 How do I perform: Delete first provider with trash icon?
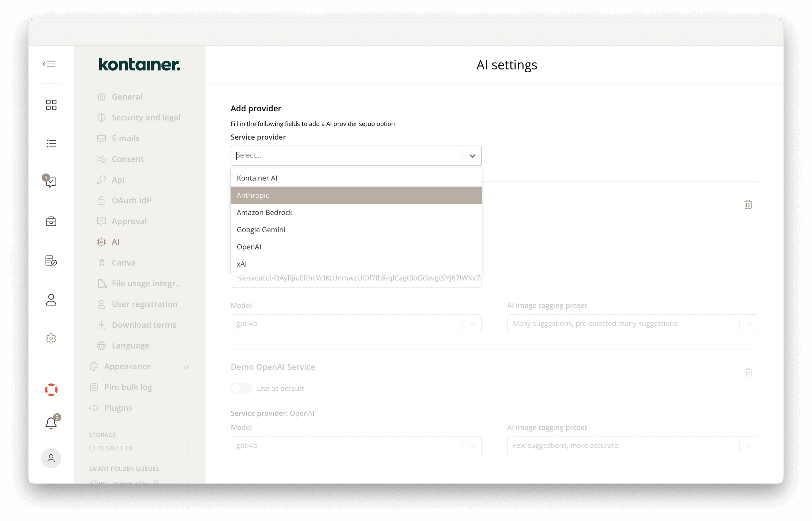748,204
